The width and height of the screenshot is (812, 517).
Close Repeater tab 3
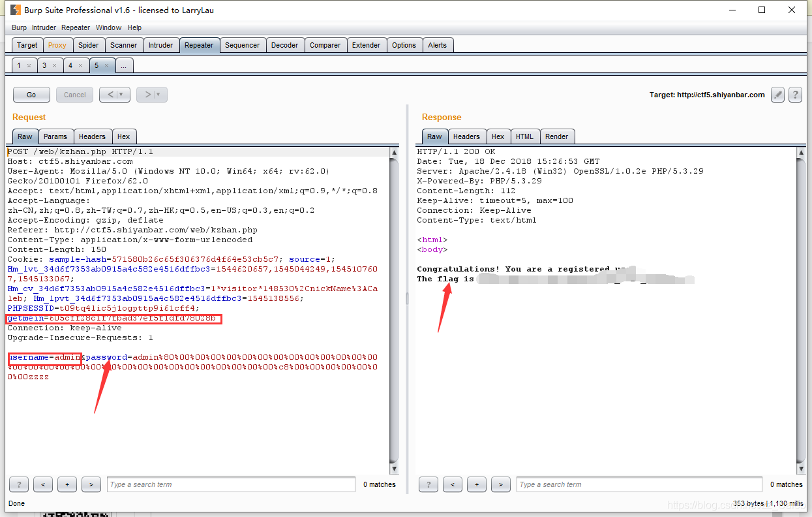pyautogui.click(x=55, y=66)
